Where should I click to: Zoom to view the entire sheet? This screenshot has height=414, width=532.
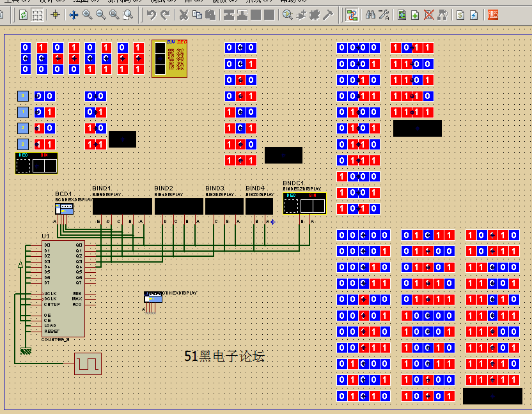114,15
